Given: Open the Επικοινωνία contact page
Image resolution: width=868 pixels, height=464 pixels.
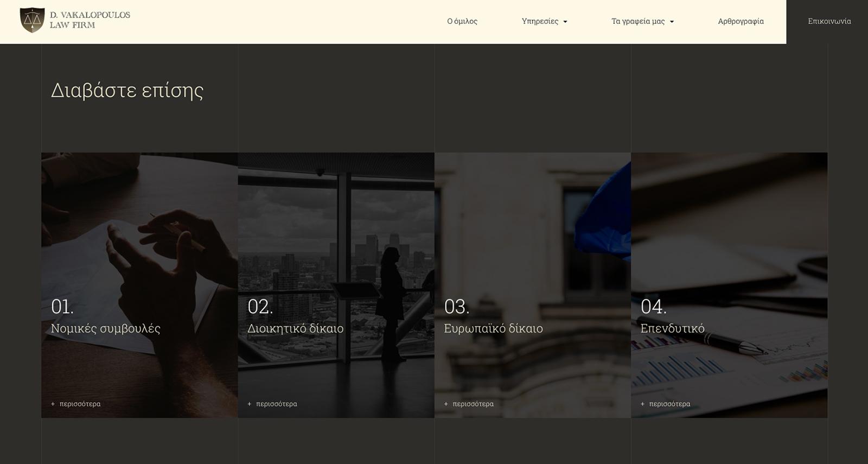Looking at the screenshot, I should click(x=829, y=22).
